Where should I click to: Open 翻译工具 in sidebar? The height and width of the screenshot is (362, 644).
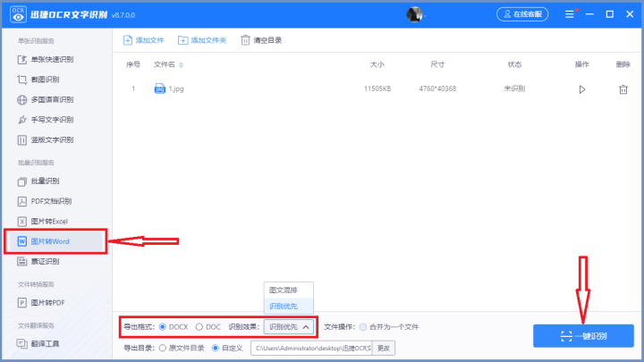[x=38, y=344]
